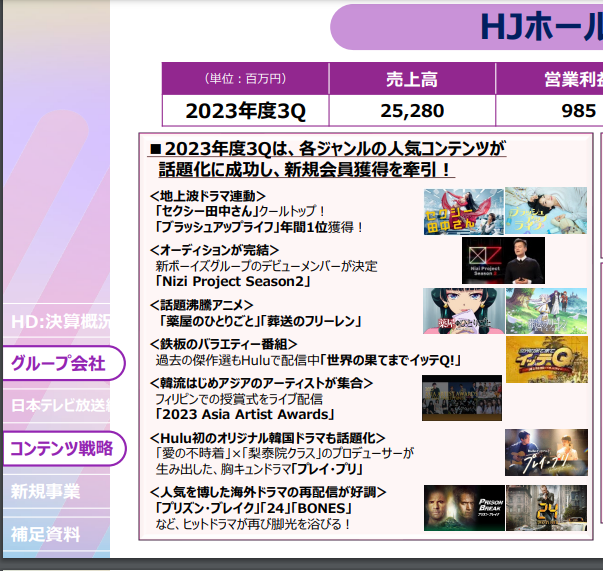Click the line 話題化に成功し、新規会員獲得を牽引!

(306, 169)
